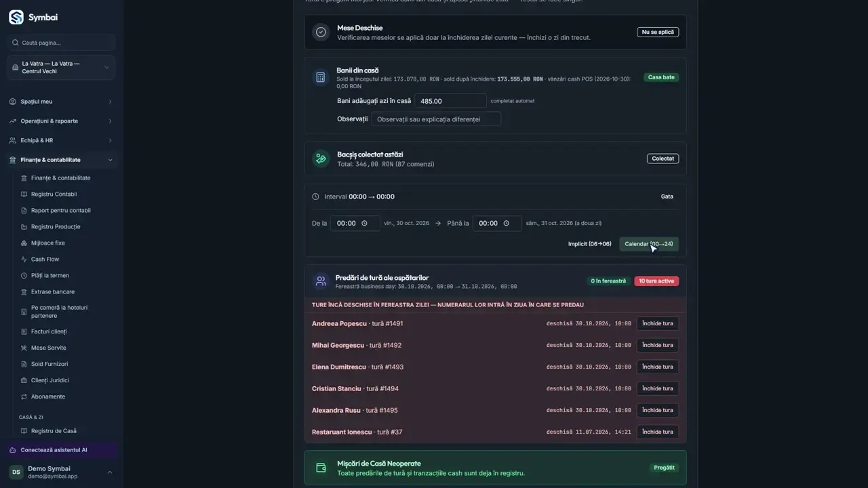Expand the Demo Symbai account menu
868x488 pixels.
point(61,472)
